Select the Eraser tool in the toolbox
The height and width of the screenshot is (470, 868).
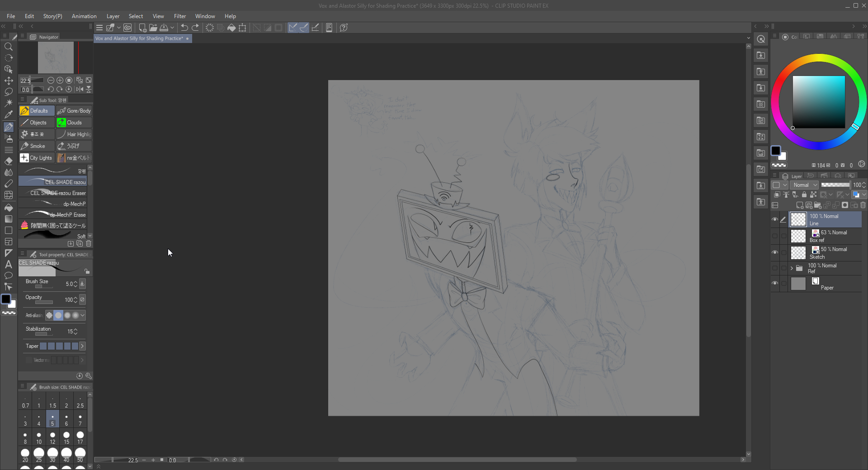(9, 161)
